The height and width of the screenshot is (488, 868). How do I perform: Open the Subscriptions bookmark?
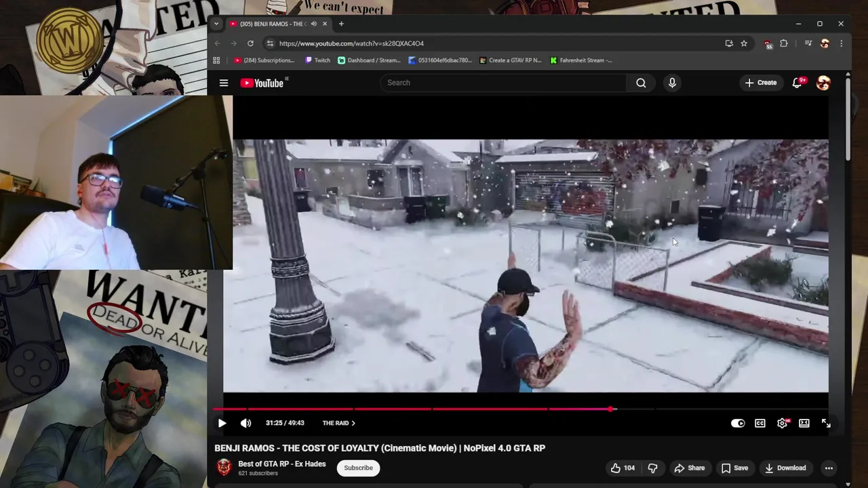264,60
